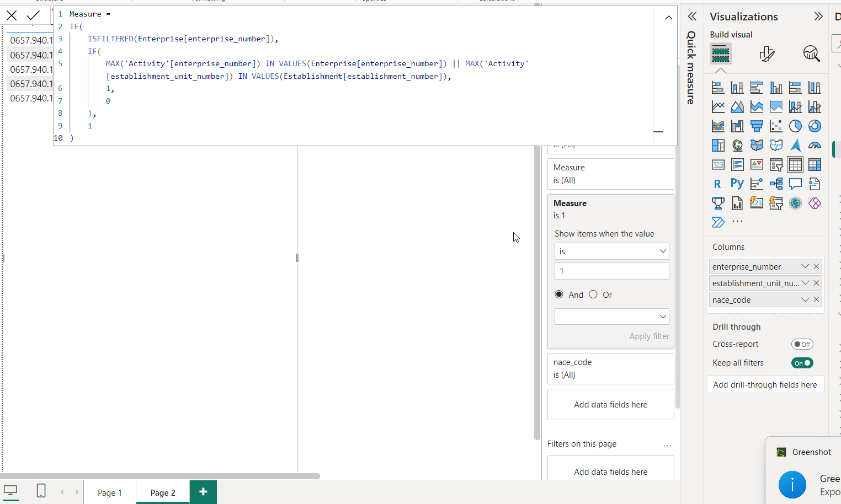Select the And radio button
This screenshot has height=504, width=841.
click(559, 294)
